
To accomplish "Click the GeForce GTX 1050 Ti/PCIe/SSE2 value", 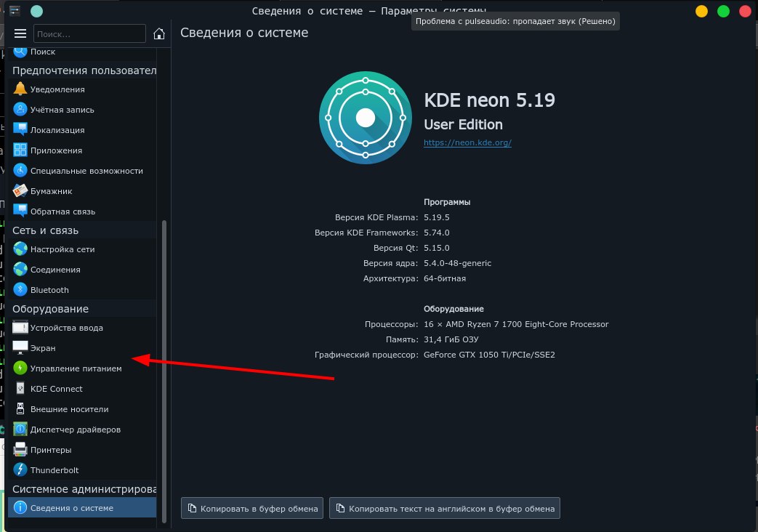I will (x=489, y=355).
